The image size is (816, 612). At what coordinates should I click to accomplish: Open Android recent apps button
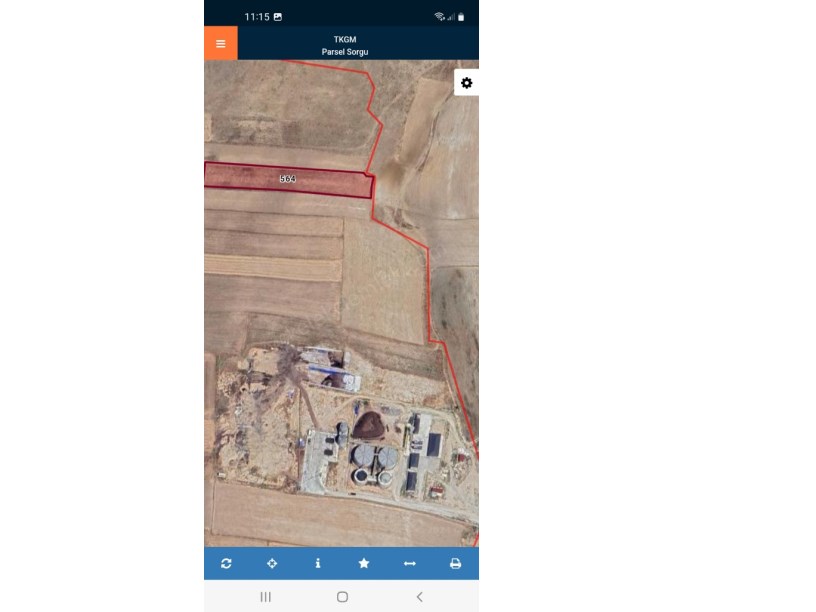tap(265, 596)
